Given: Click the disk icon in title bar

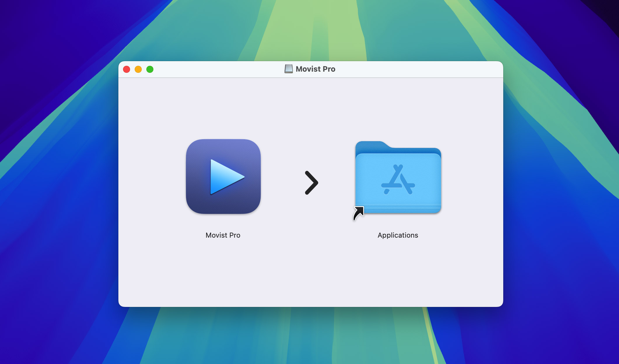Looking at the screenshot, I should 288,69.
